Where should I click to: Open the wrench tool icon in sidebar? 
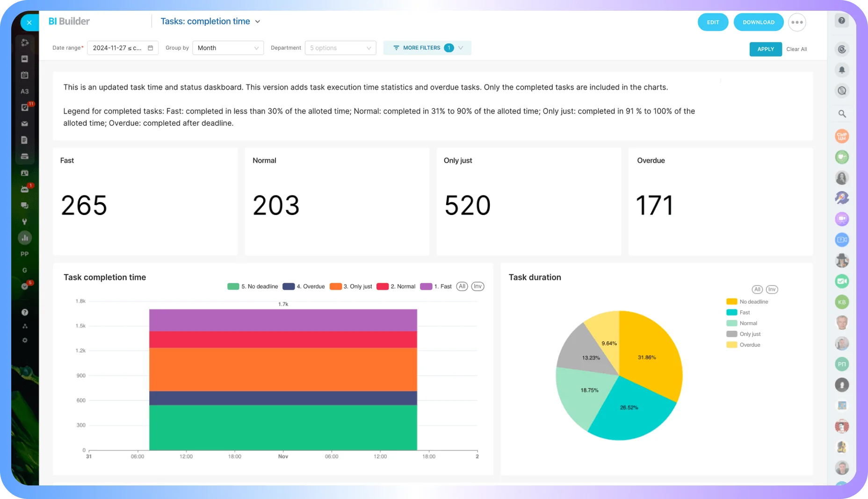[25, 221]
